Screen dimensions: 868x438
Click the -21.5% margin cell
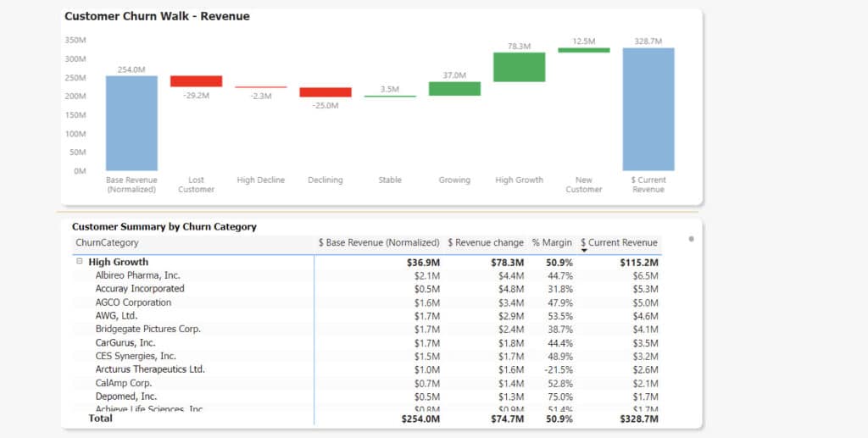(x=559, y=370)
